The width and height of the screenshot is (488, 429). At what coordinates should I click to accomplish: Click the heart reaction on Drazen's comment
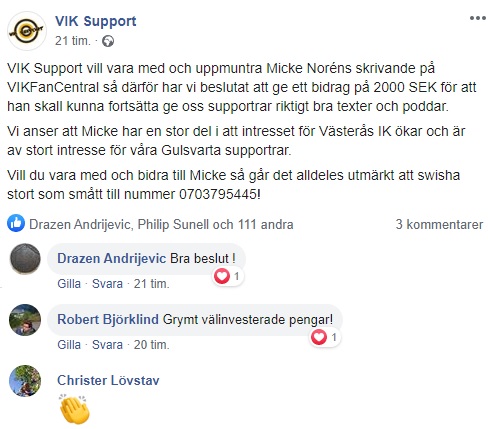pyautogui.click(x=222, y=276)
